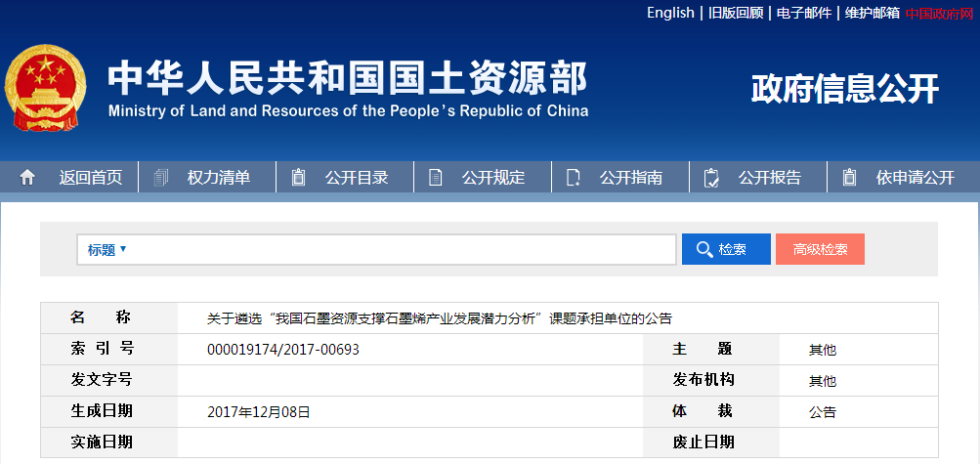Open the 返回首页 menu item

[x=91, y=178]
